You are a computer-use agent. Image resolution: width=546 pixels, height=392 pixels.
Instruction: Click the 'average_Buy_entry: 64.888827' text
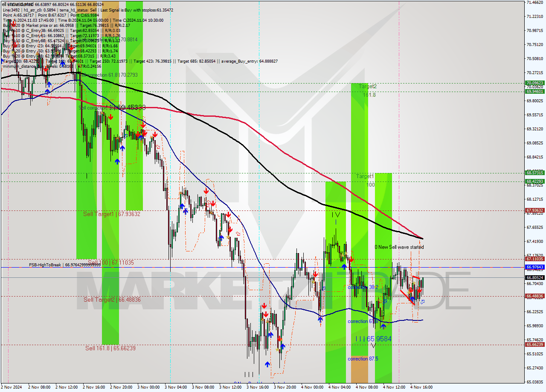click(x=248, y=61)
